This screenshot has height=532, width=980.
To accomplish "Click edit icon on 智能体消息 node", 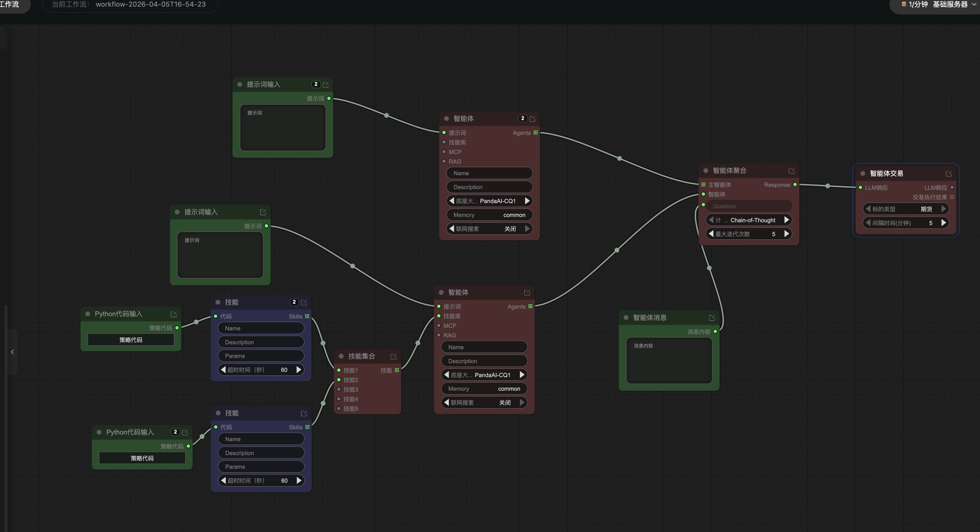I will click(711, 318).
